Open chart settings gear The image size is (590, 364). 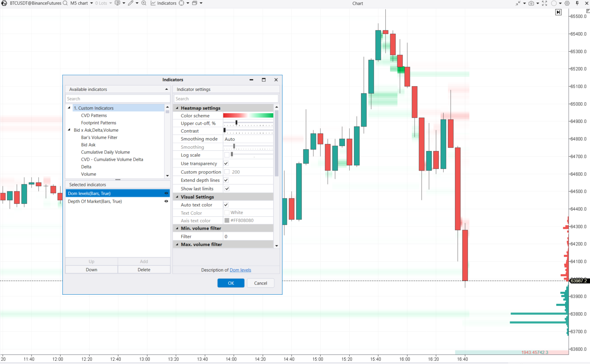tap(567, 3)
